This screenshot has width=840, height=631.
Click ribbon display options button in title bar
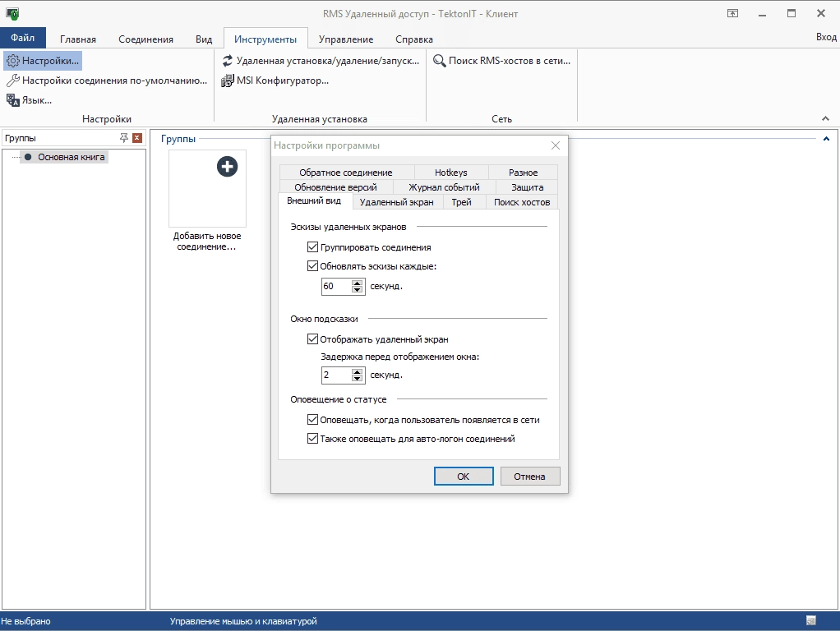coord(732,13)
